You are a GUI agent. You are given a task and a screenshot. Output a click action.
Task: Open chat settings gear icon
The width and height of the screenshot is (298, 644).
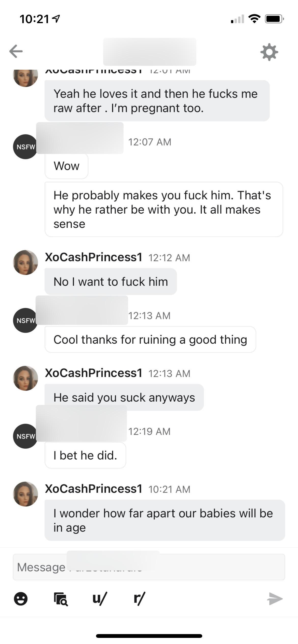[x=269, y=52]
